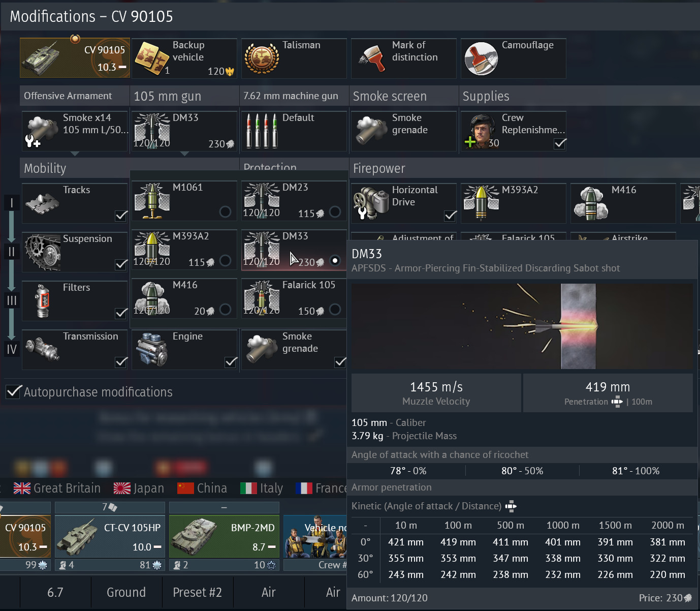
Task: Toggle the Tracks checkbox
Action: [121, 216]
